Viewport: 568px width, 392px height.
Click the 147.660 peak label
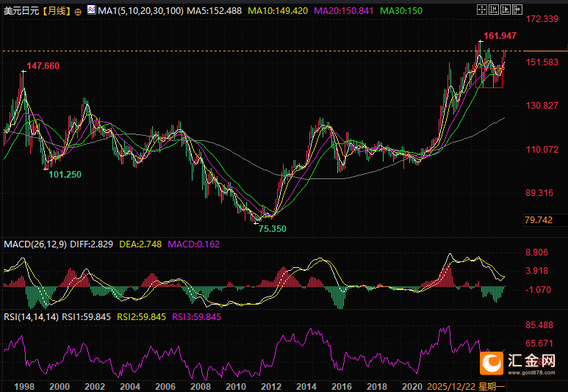43,66
